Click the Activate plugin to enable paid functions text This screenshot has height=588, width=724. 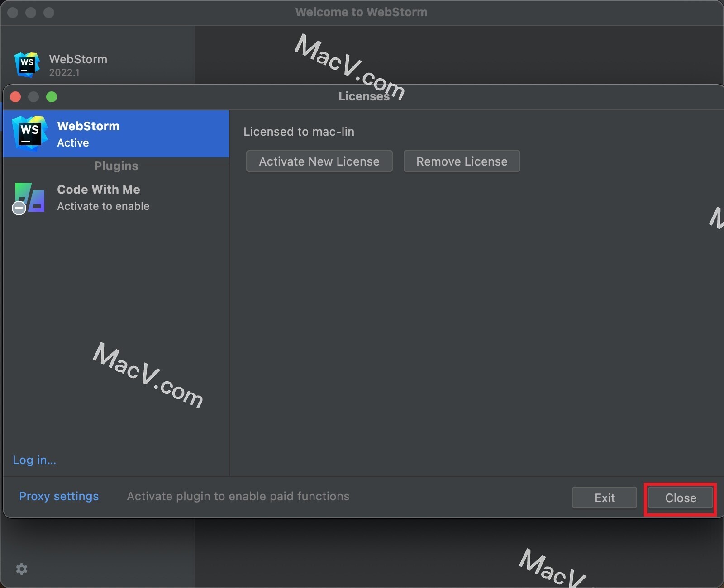[x=238, y=496]
